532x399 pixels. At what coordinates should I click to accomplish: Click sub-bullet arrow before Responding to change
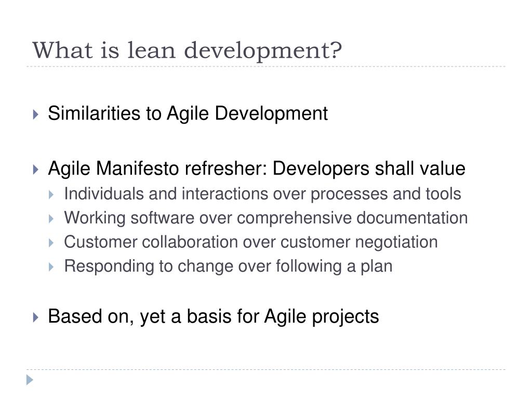[51, 267]
